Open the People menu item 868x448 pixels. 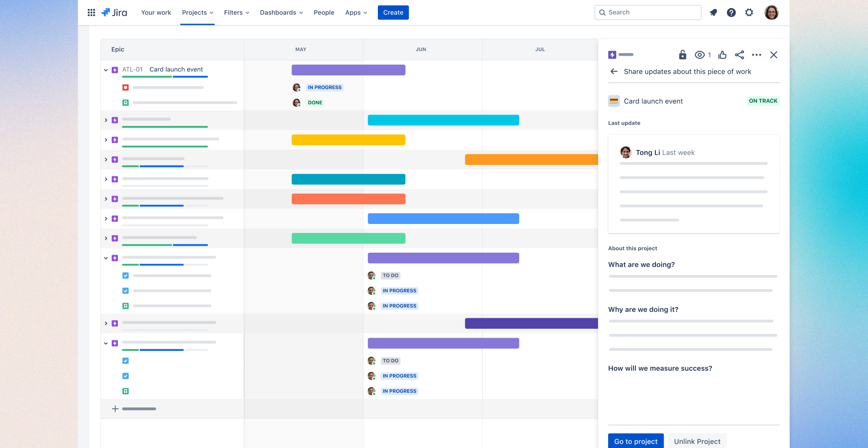tap(324, 13)
